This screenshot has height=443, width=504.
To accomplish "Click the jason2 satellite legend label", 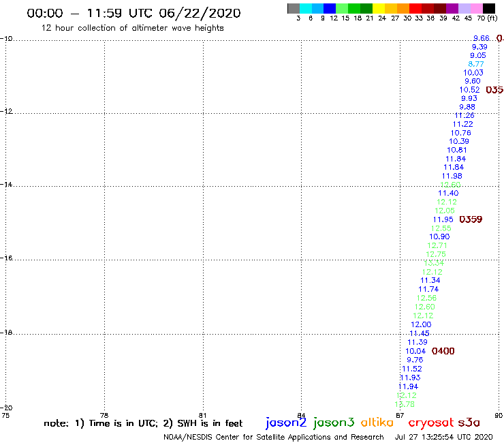I will pos(286,423).
